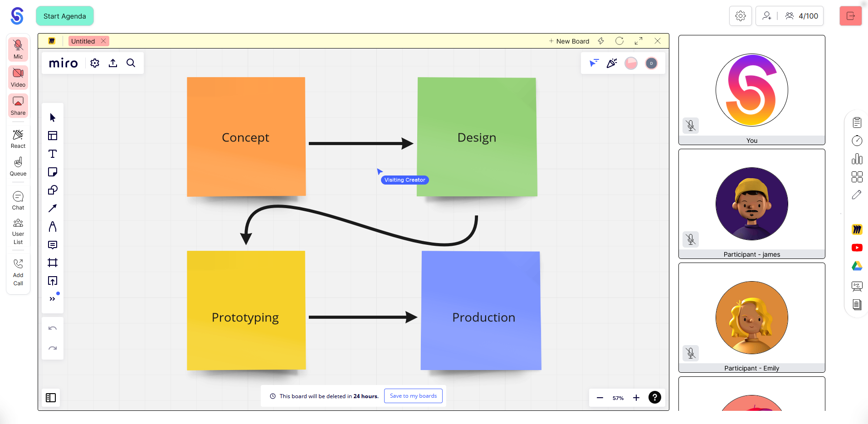Zoom in on the board
868x424 pixels.
636,398
